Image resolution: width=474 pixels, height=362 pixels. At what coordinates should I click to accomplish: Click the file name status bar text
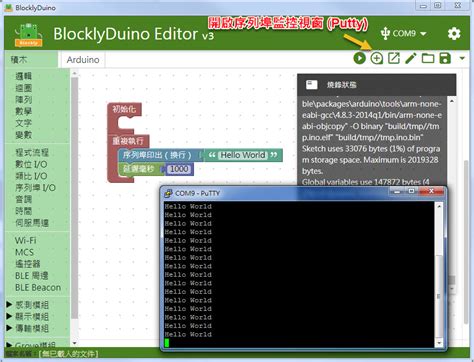pyautogui.click(x=52, y=354)
